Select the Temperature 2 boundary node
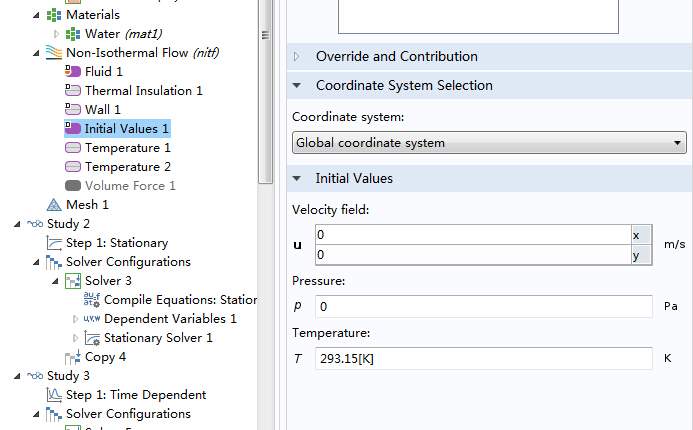 [127, 167]
